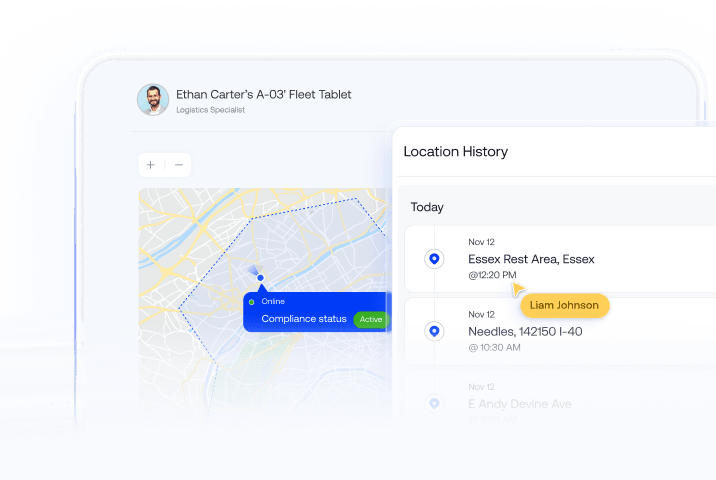Click Ethan Carter's A-03' Fleet Tablet title
Viewport: 716px width, 480px height.
263,95
